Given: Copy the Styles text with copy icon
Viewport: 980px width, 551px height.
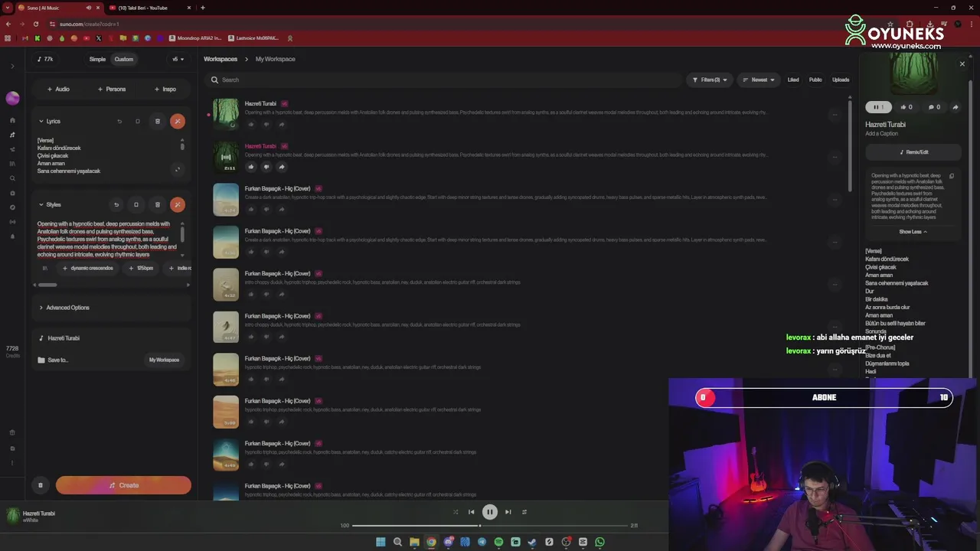Looking at the screenshot, I should click(136, 204).
